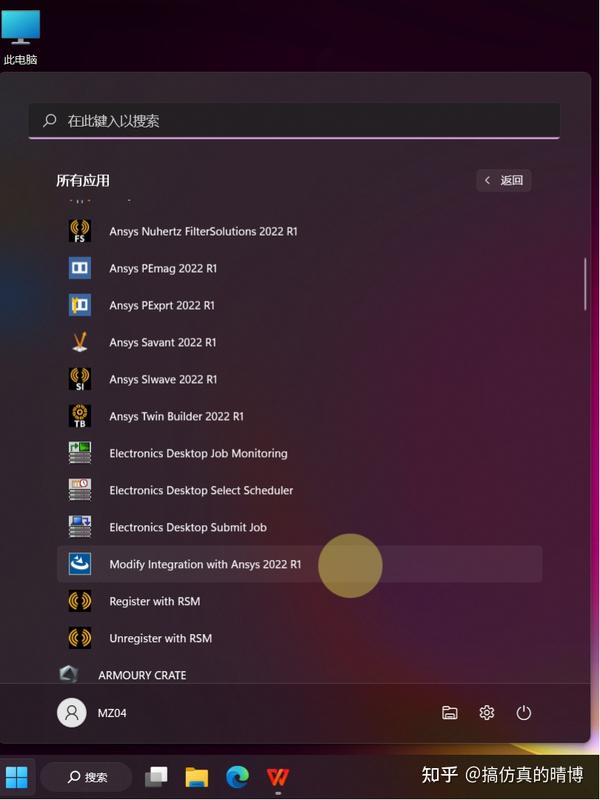Launch Ansys PExprt icon
Image resolution: width=600 pixels, height=800 pixels.
[80, 305]
